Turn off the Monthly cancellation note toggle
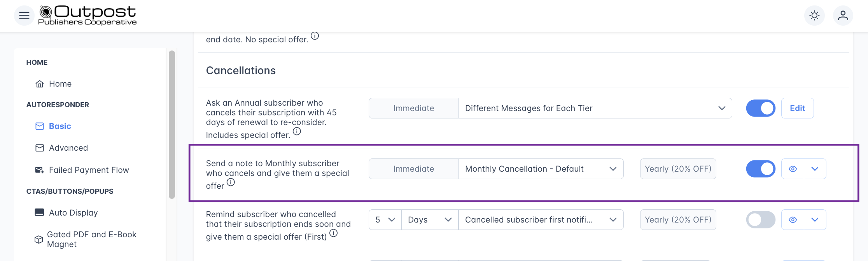The width and height of the screenshot is (868, 261). point(760,169)
